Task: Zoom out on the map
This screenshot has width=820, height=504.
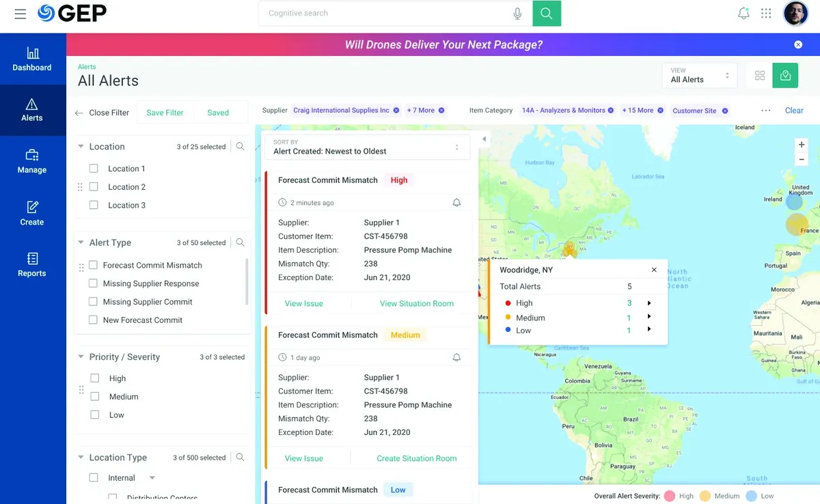Action: 802,159
